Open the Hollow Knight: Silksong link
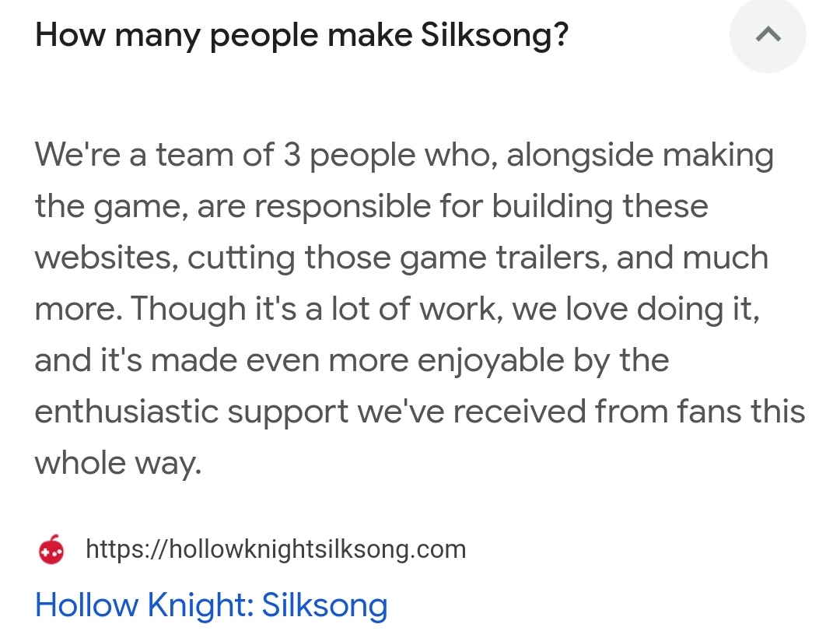 pos(211,605)
